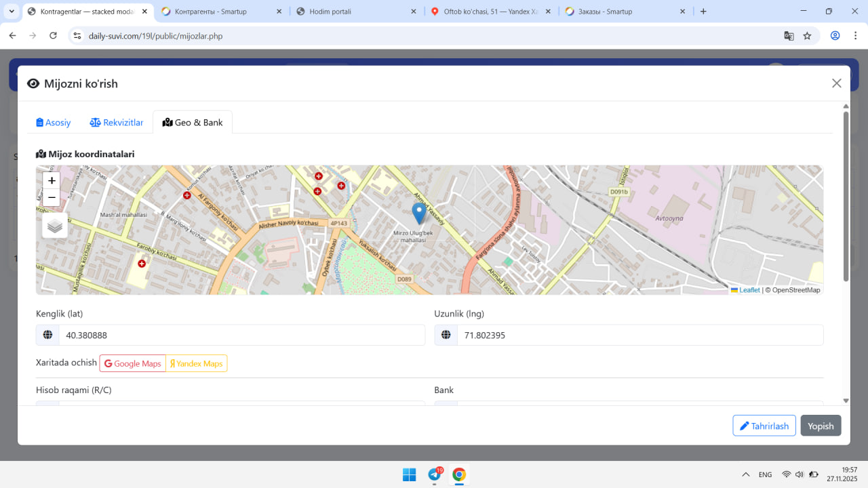Click the modal's vertical scrollbar
This screenshot has height=488, width=868.
846,197
